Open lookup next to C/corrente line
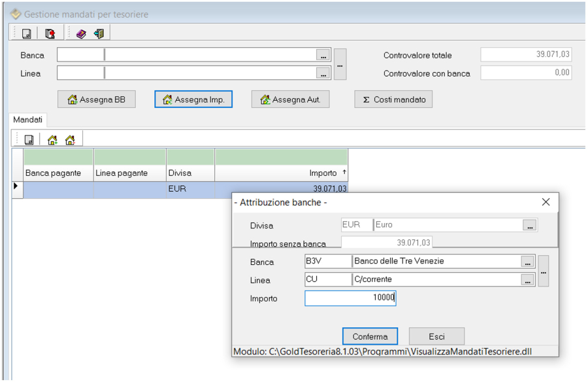 tap(527, 280)
